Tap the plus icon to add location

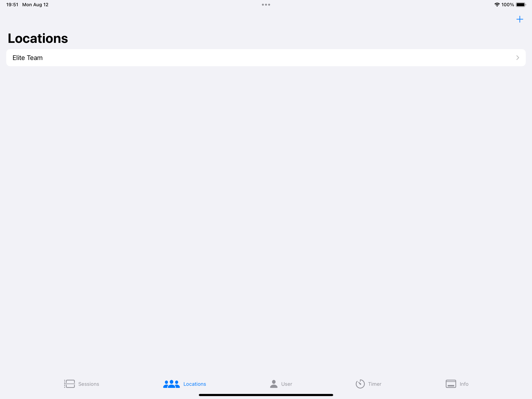(x=520, y=19)
